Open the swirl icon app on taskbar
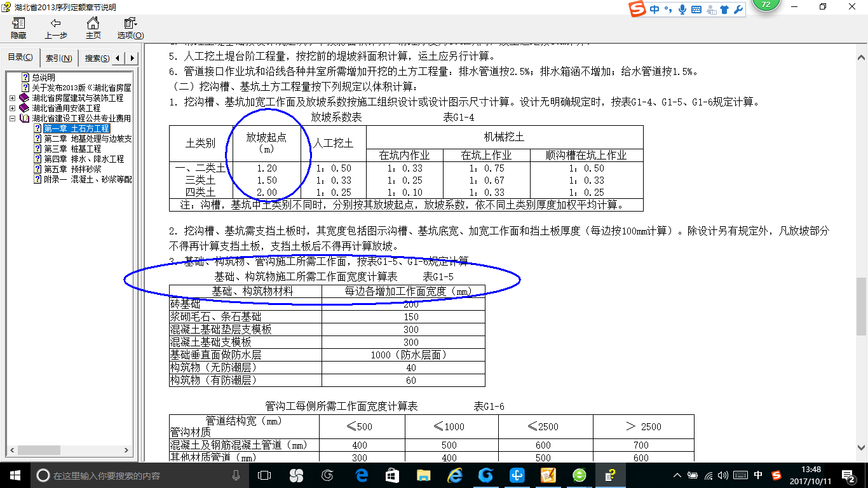868x488 pixels. tap(328, 475)
